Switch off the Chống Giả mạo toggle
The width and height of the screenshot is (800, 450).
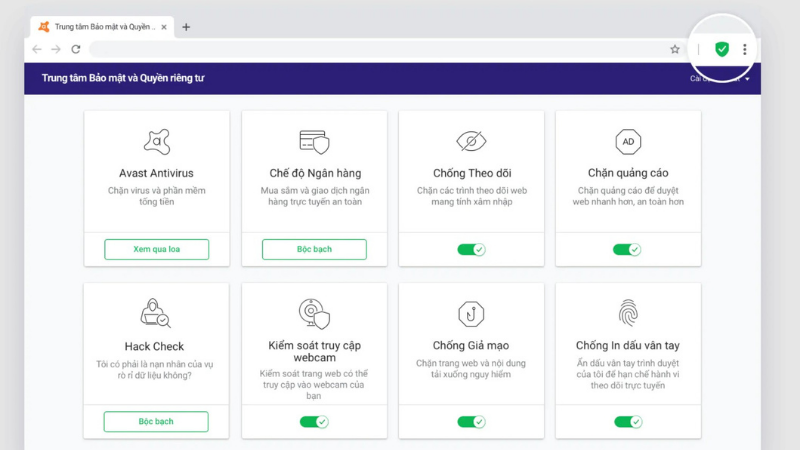click(x=471, y=422)
